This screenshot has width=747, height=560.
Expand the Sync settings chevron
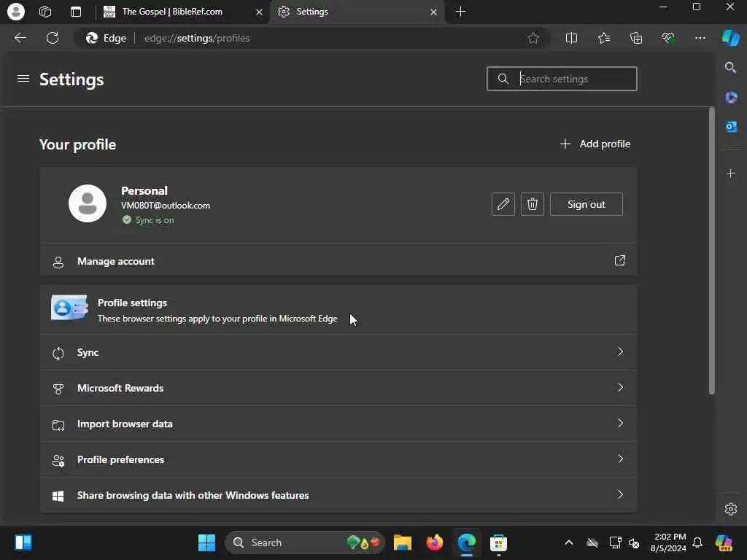[620, 351]
